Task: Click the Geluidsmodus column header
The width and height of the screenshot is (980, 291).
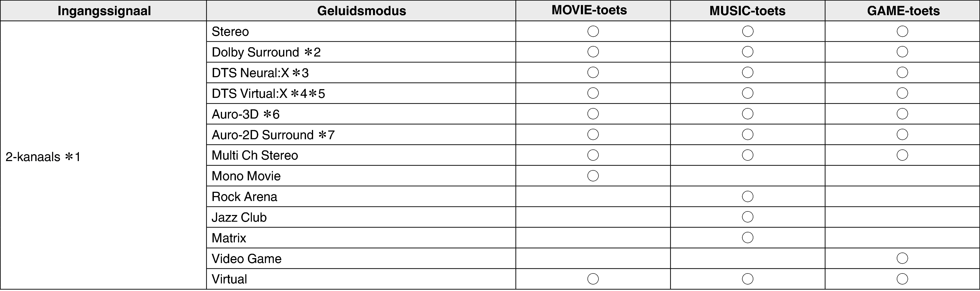Action: tap(361, 11)
